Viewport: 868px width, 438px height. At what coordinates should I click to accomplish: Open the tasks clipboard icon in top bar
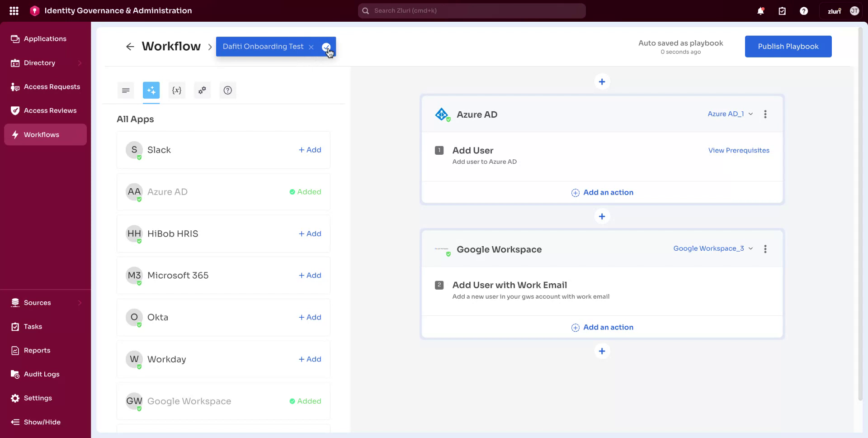pyautogui.click(x=782, y=10)
